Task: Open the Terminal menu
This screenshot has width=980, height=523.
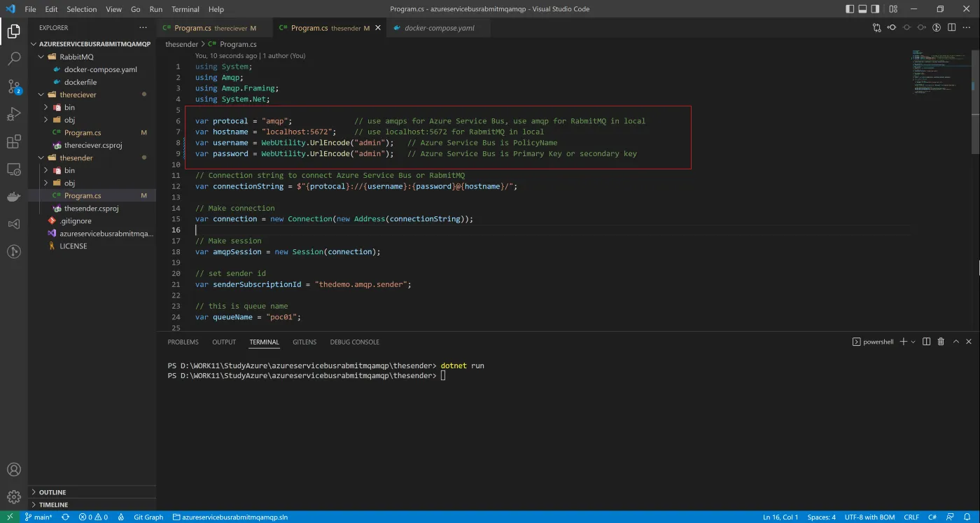Action: pos(185,9)
